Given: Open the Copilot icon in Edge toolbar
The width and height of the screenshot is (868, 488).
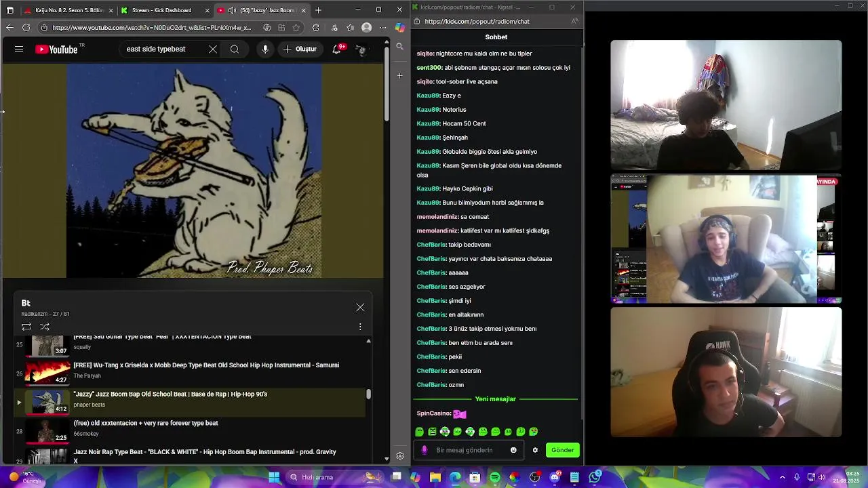Looking at the screenshot, I should (x=400, y=28).
